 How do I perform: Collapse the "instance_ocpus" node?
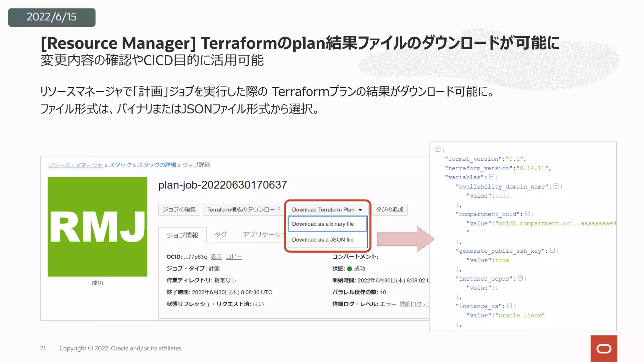[x=520, y=278]
